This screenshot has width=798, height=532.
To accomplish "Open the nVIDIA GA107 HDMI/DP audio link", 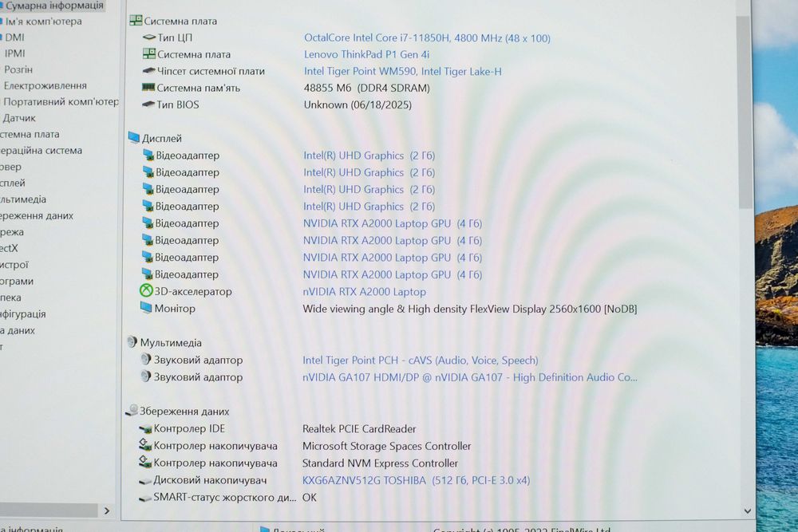I will click(470, 377).
